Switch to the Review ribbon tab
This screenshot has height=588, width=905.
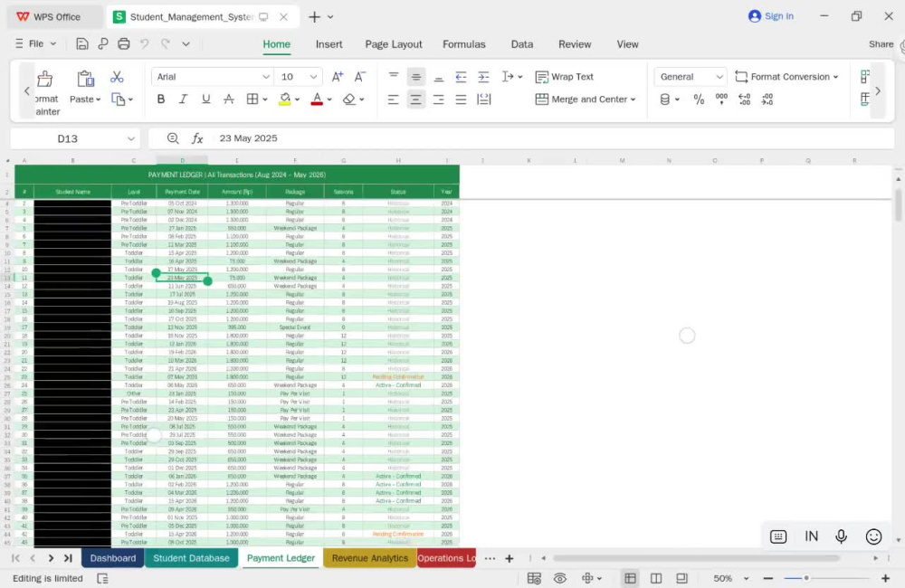click(575, 44)
